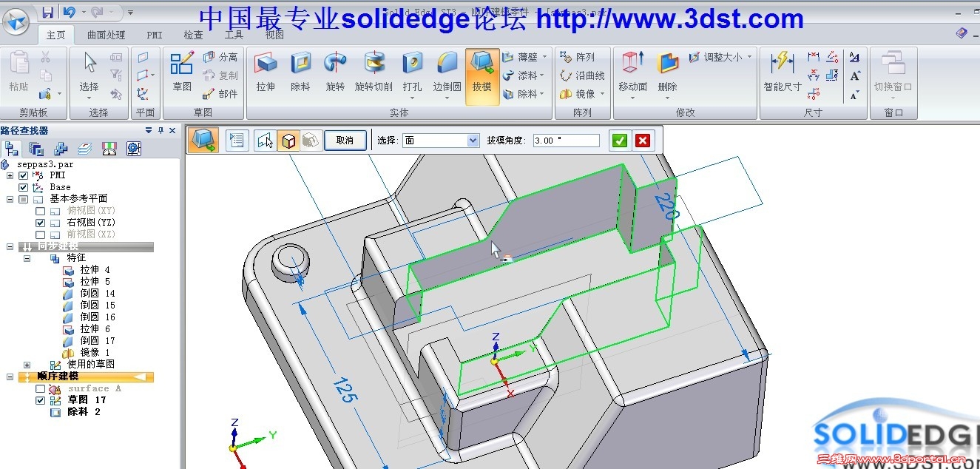The image size is (980, 469).
Task: Click the 阵列 (Pattern) tool
Action: [x=577, y=57]
